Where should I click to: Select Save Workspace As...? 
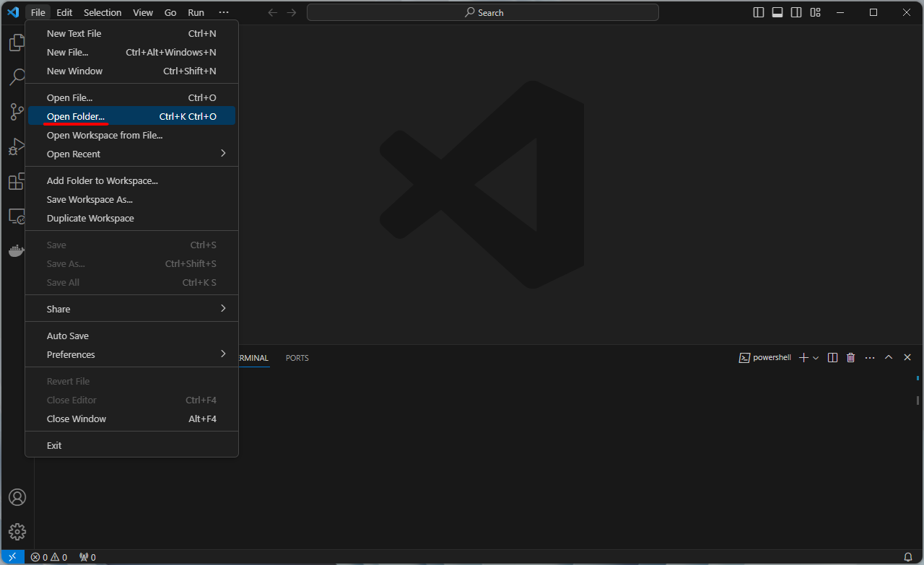[x=131, y=199]
